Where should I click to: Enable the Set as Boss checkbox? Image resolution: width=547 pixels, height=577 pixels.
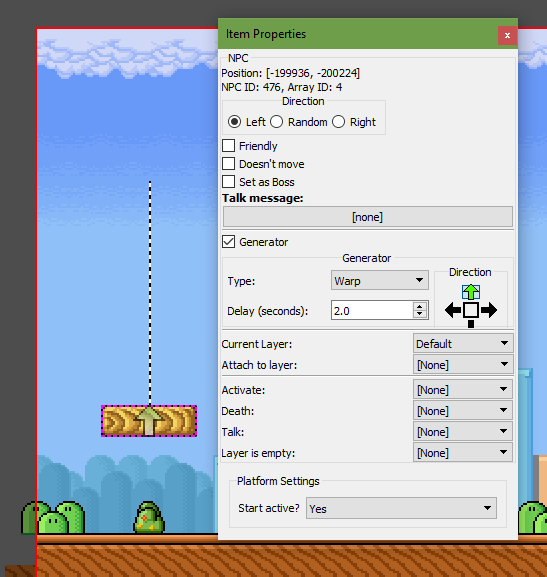pyautogui.click(x=229, y=182)
